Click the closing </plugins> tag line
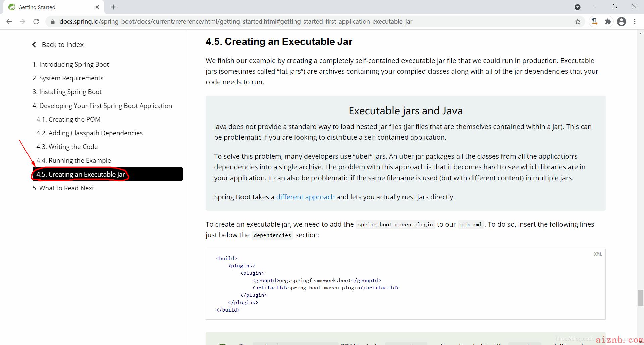 (x=243, y=302)
